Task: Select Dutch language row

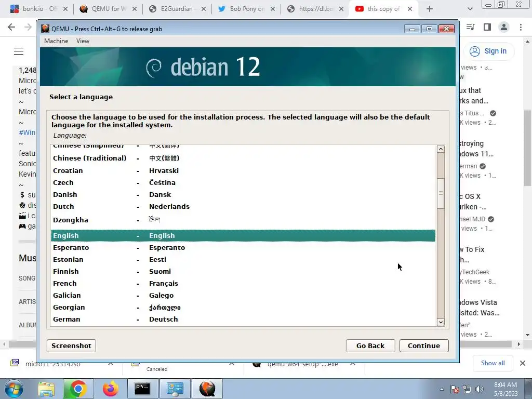Action: click(243, 206)
